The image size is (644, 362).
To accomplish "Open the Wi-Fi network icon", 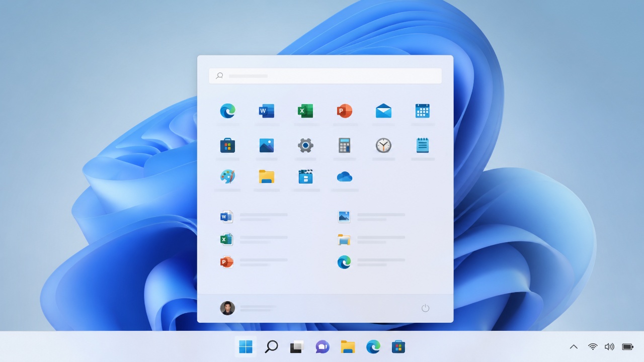I will click(593, 346).
